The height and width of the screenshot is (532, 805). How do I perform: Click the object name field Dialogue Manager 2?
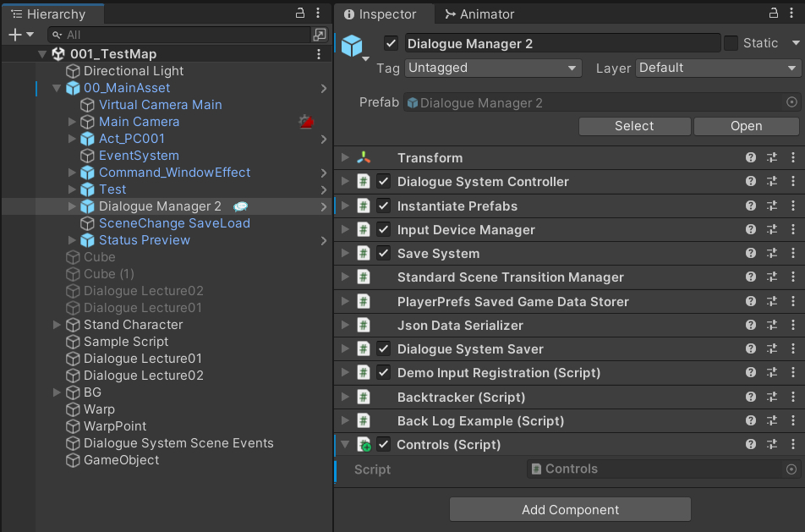pyautogui.click(x=562, y=43)
